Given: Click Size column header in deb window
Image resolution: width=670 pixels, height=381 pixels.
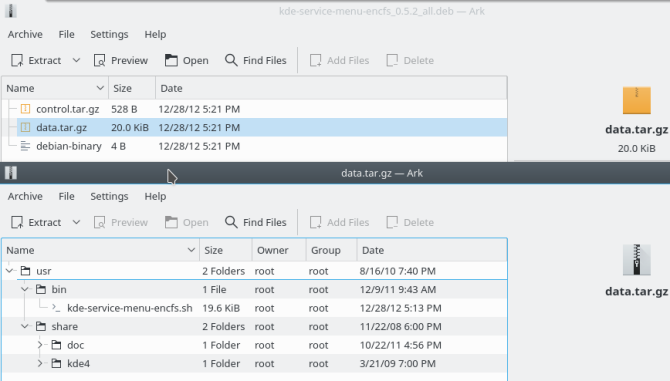Looking at the screenshot, I should 132,88.
